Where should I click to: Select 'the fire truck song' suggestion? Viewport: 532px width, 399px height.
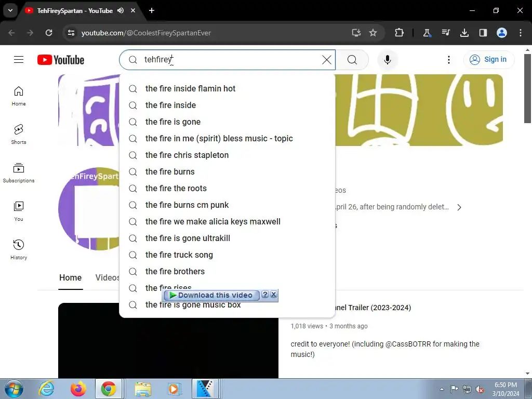pos(227,255)
